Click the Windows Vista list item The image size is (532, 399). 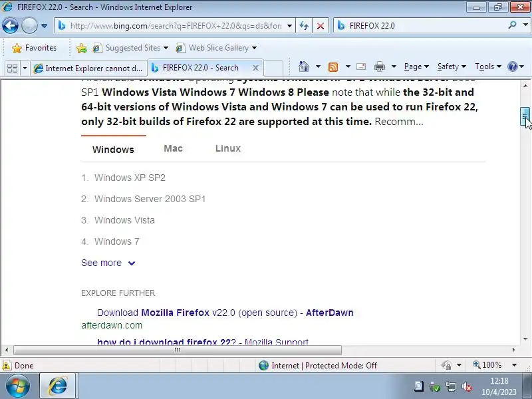124,220
